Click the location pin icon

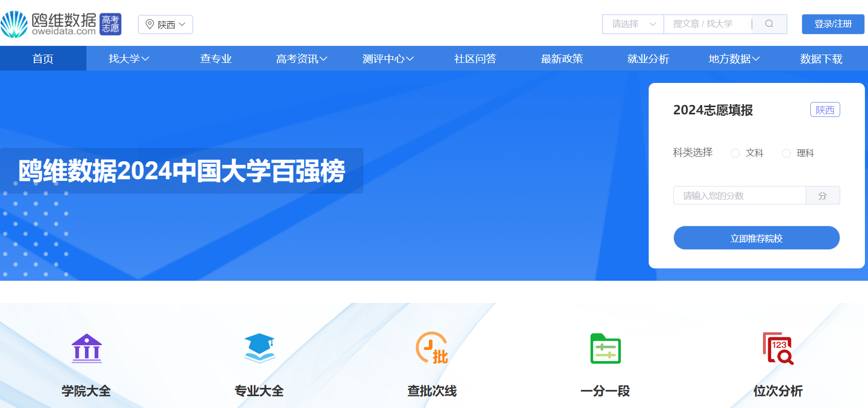[x=150, y=24]
